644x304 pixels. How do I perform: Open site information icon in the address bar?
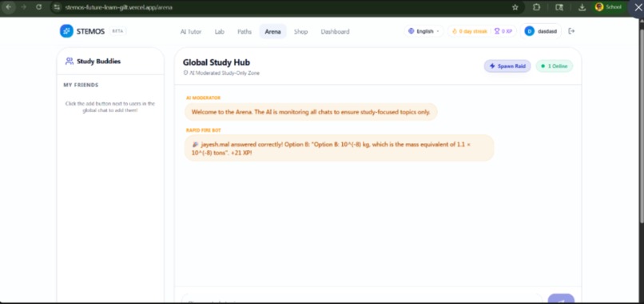pos(57,7)
